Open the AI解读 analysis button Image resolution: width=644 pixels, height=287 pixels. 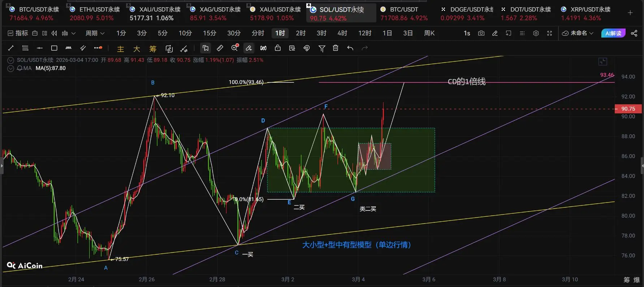pyautogui.click(x=613, y=33)
